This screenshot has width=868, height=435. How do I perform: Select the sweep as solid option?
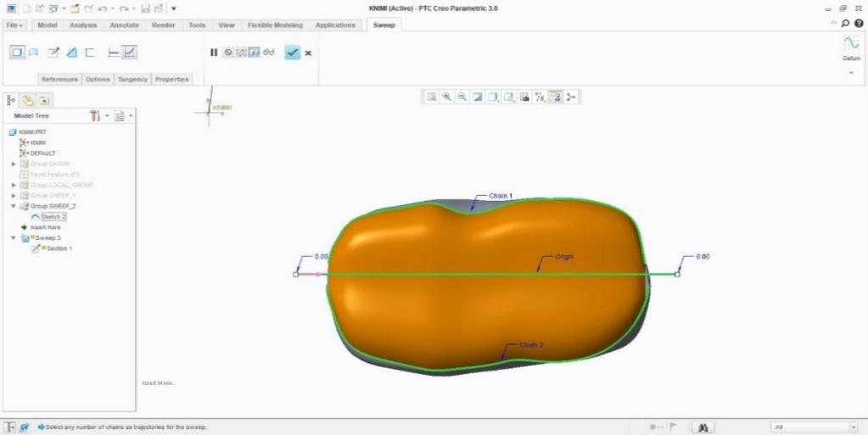click(x=17, y=53)
